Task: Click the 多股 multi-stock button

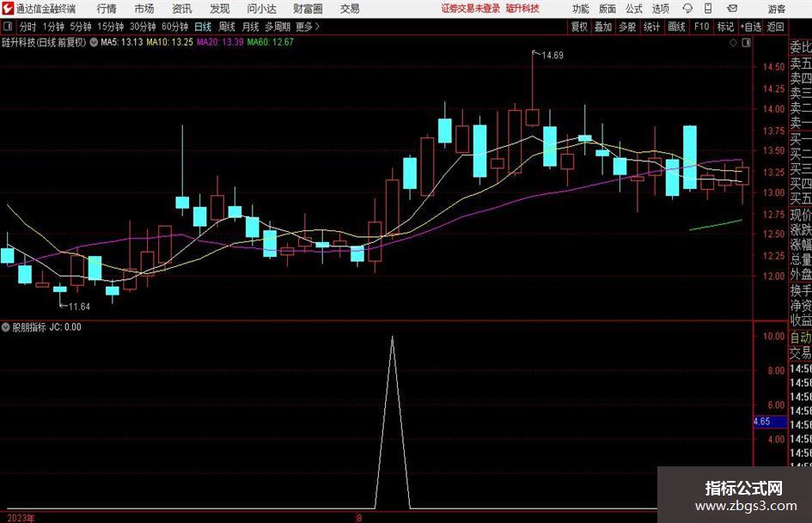Action: pyautogui.click(x=627, y=27)
